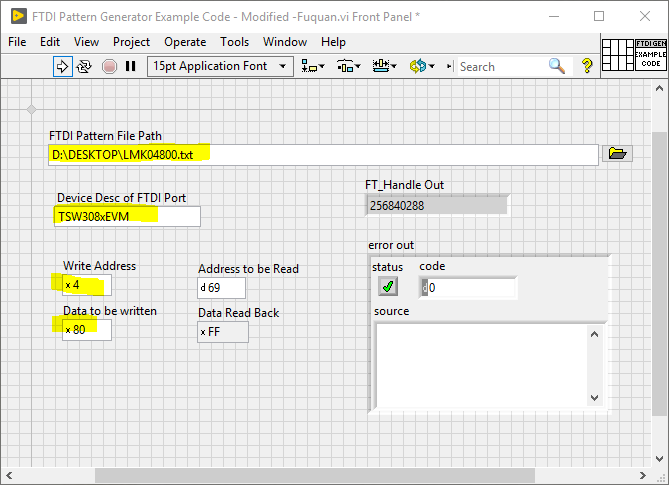Image resolution: width=669 pixels, height=485 pixels.
Task: Open the Operate menu
Action: pos(185,42)
